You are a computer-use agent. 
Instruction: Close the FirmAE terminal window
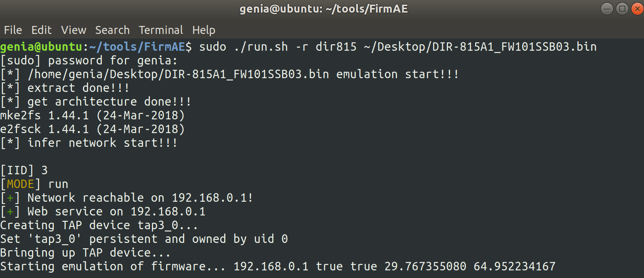pos(637,8)
